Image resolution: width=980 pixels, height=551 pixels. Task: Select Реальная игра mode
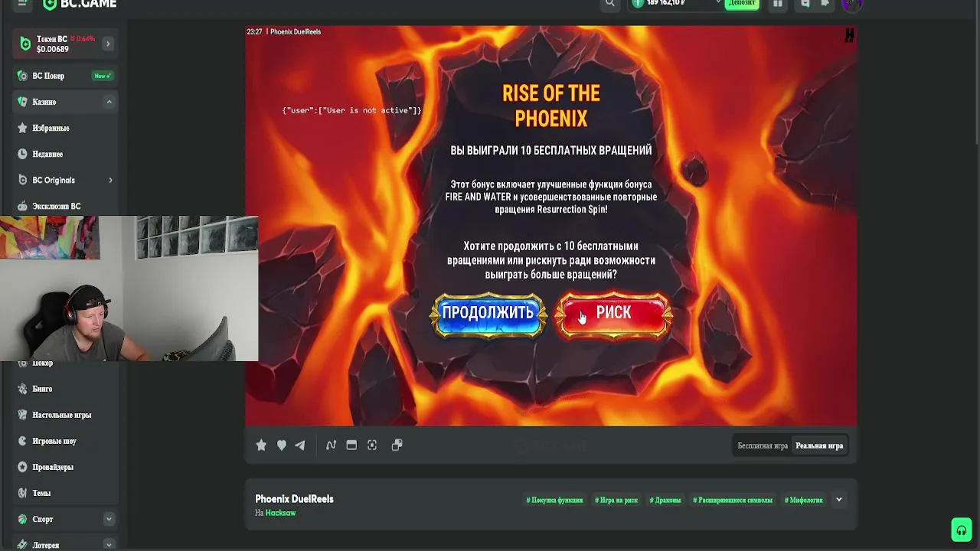pyautogui.click(x=819, y=445)
